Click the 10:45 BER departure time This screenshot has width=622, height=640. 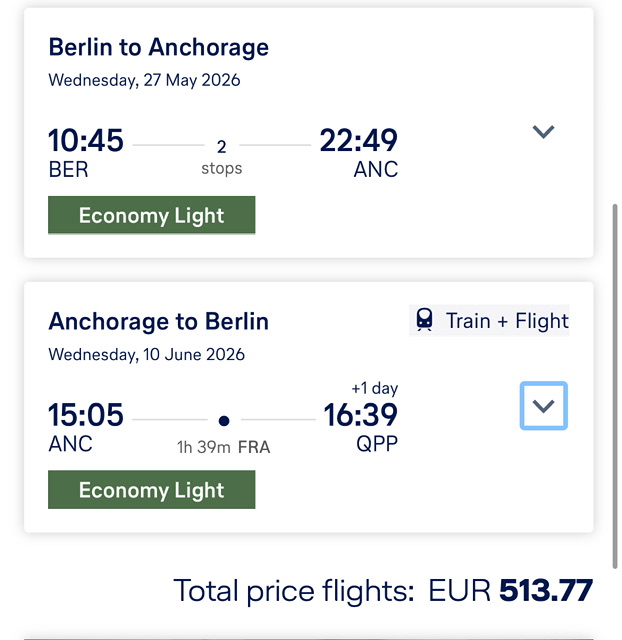click(x=86, y=152)
